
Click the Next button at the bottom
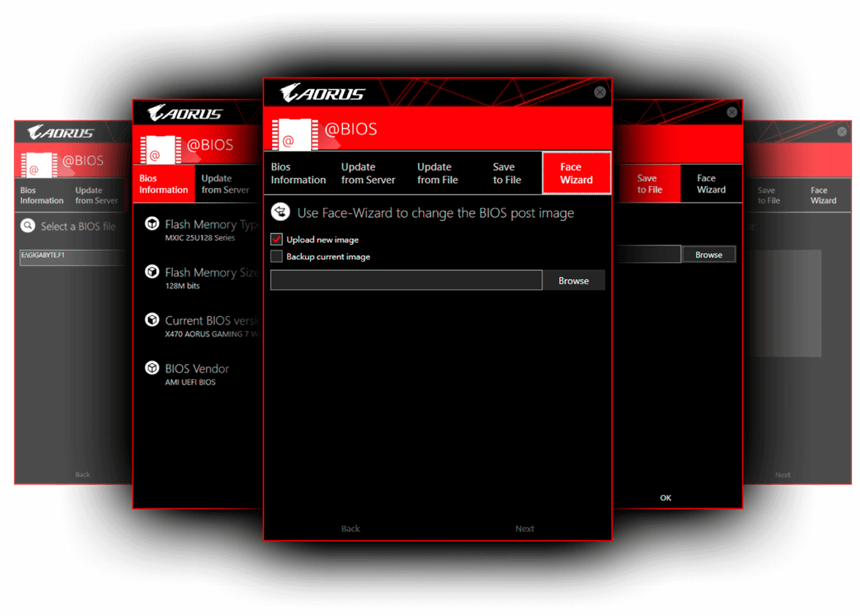click(525, 529)
